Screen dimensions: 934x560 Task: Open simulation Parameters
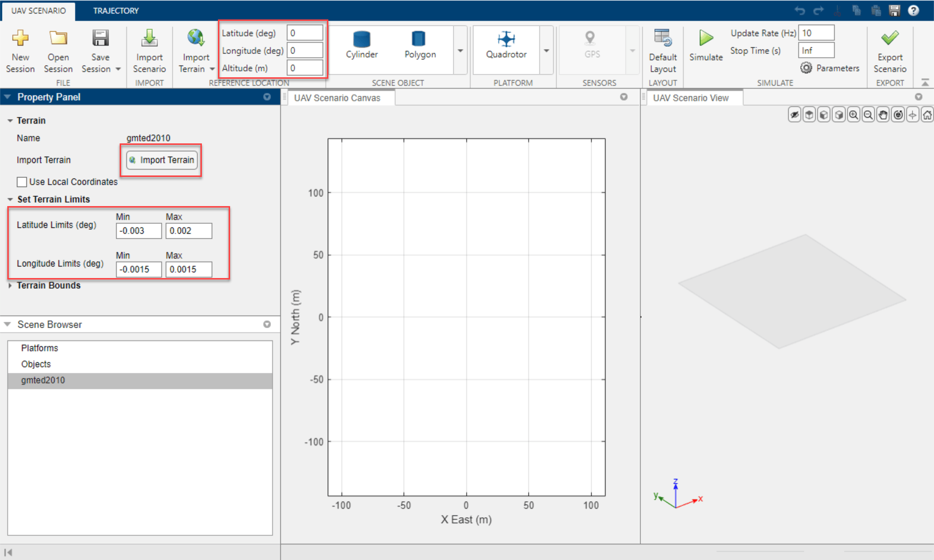pyautogui.click(x=830, y=68)
